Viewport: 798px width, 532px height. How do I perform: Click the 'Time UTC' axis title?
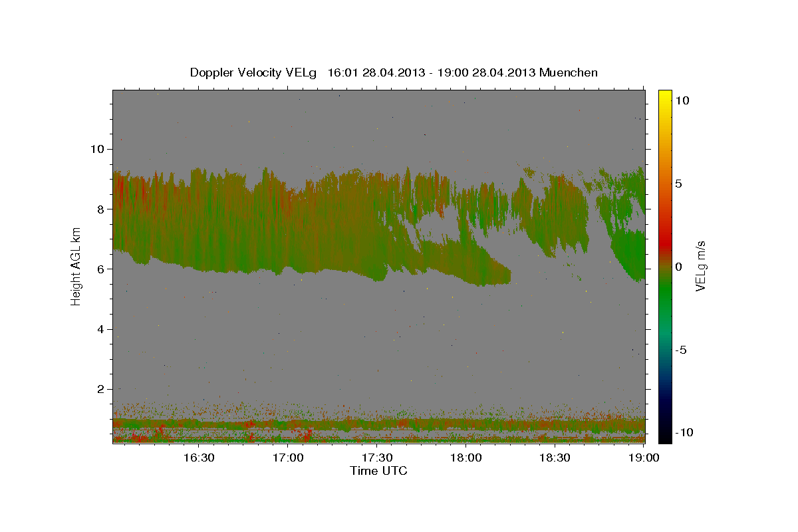tap(378, 471)
